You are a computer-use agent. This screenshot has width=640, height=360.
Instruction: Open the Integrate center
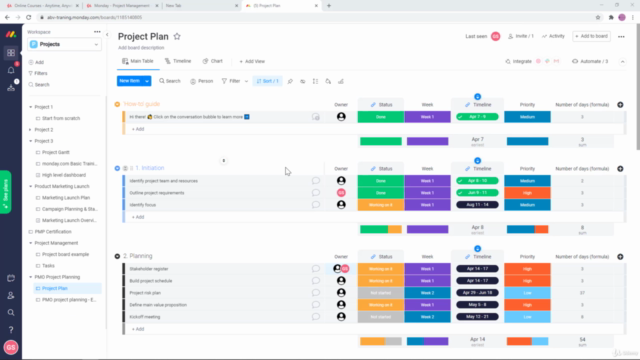pyautogui.click(x=518, y=61)
